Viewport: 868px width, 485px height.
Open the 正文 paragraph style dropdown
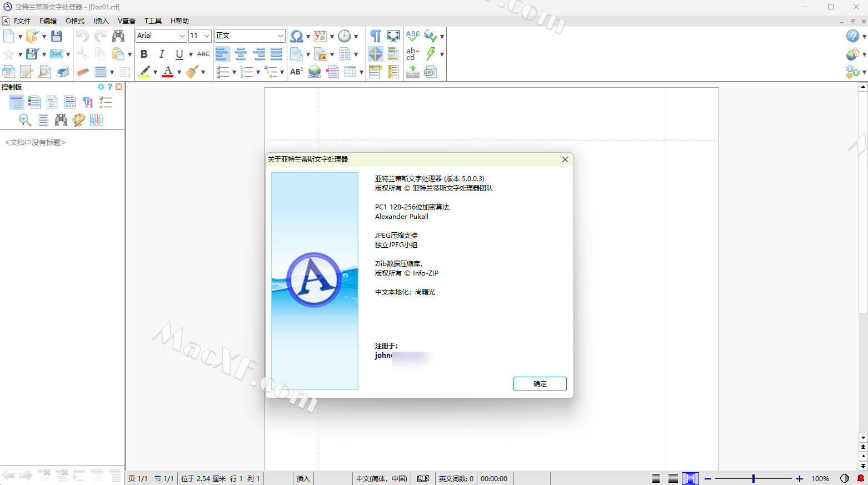click(x=280, y=36)
